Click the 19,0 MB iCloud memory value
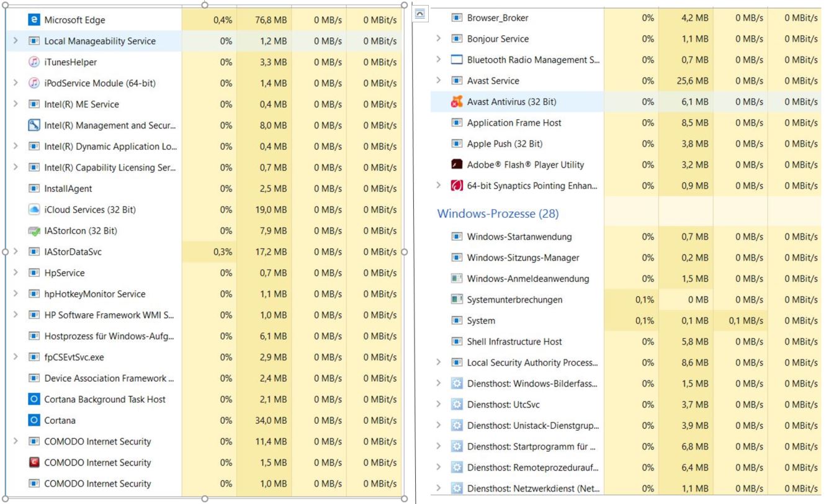 pyautogui.click(x=271, y=210)
